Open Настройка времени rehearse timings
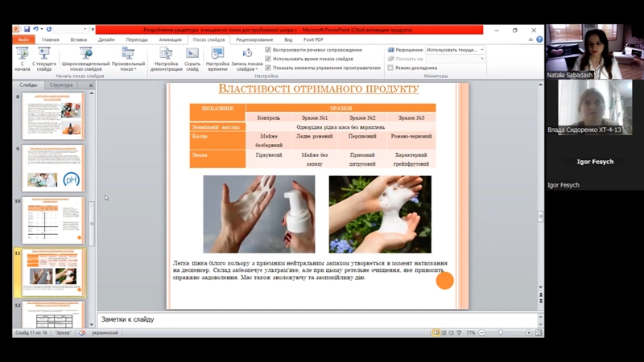The width and height of the screenshot is (644, 362). (x=217, y=59)
